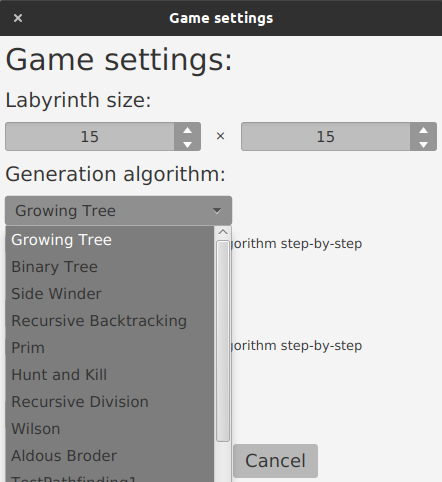Decrease the first labyrinth size value
The width and height of the screenshot is (442, 482).
point(187,144)
